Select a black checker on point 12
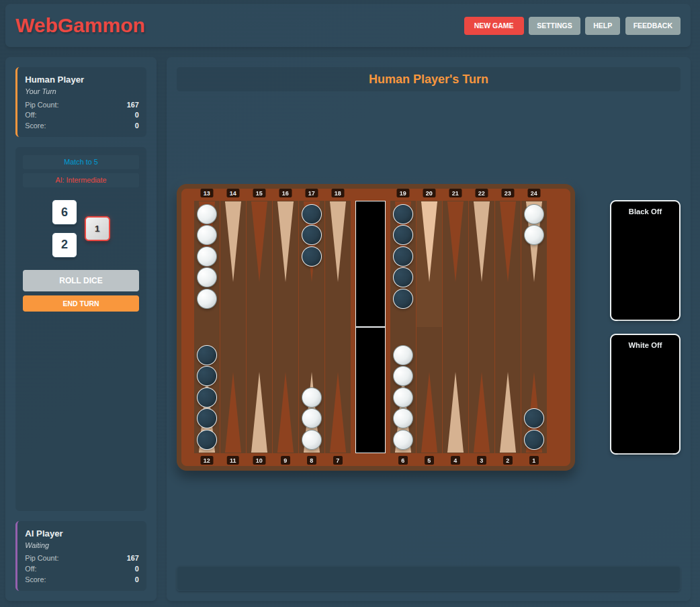Screen dimensions: 700x607 coord(207,355)
